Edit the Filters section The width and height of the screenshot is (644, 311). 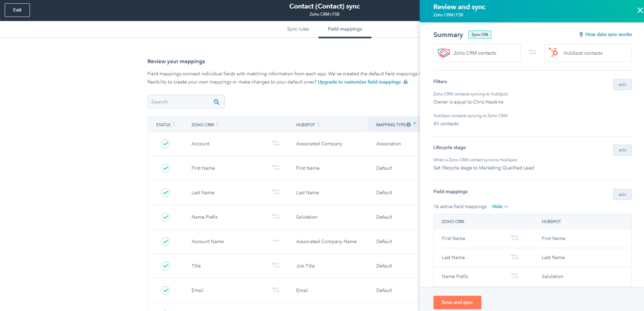(622, 85)
